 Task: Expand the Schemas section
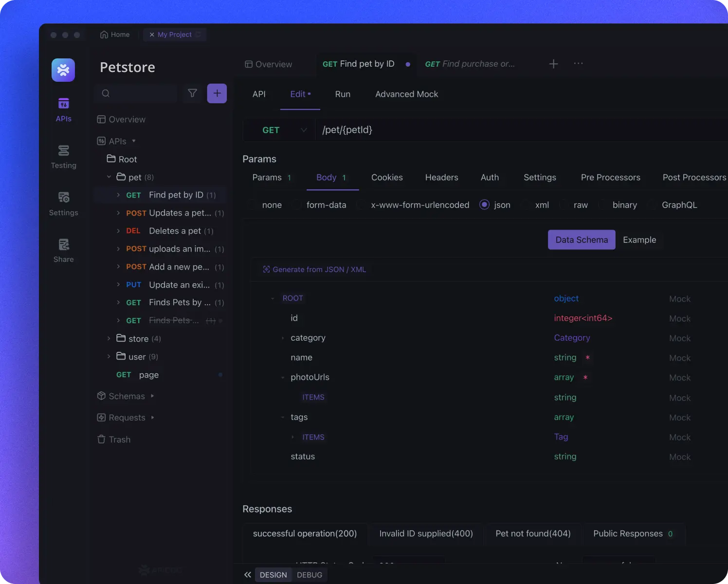152,396
